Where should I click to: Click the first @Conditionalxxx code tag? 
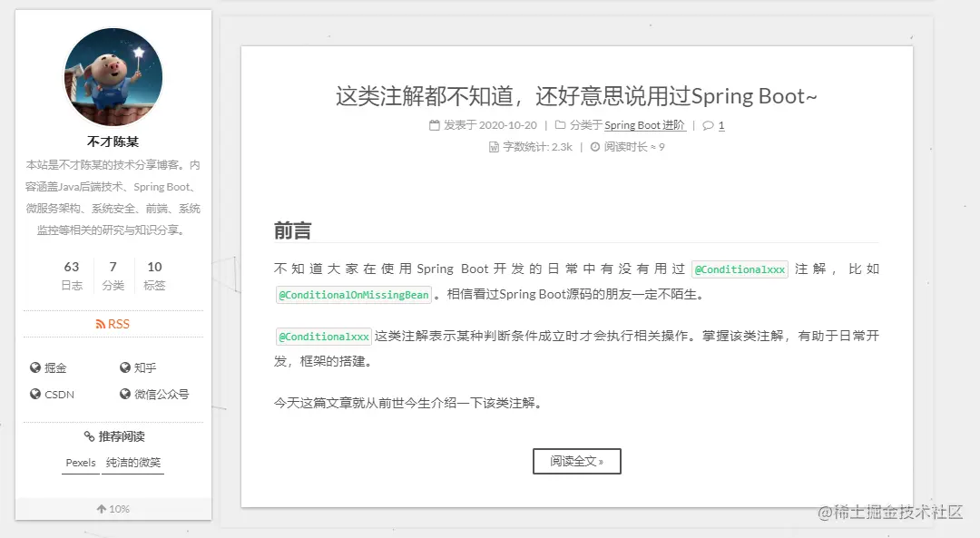click(x=740, y=269)
